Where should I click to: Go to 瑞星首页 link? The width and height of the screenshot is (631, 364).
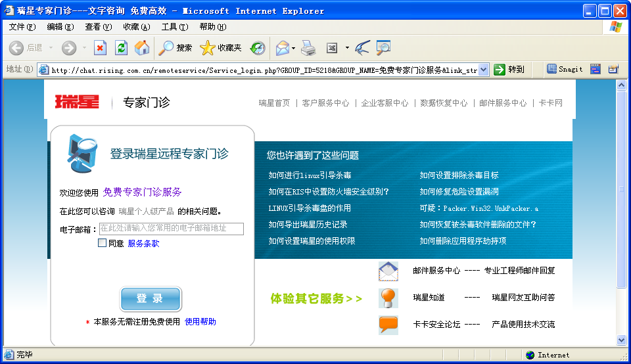point(274,103)
